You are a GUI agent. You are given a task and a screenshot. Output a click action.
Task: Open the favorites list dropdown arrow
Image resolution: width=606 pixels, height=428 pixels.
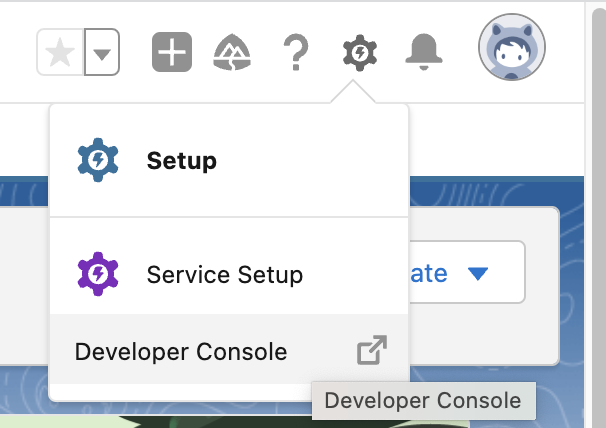[x=102, y=52]
